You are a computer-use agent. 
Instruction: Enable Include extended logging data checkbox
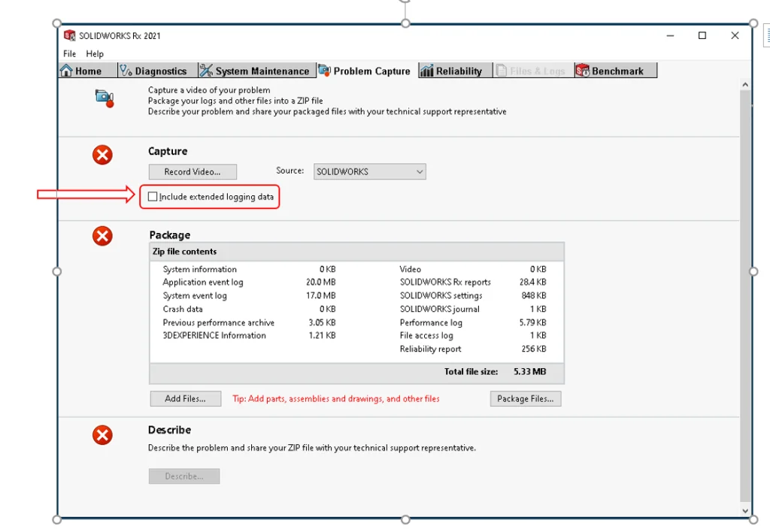pyautogui.click(x=153, y=197)
